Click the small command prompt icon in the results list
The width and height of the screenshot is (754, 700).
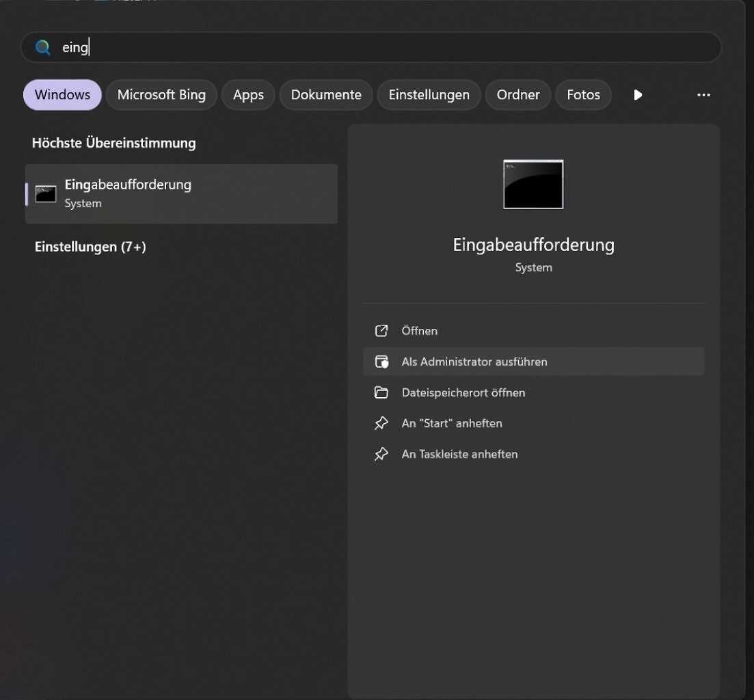click(x=46, y=193)
